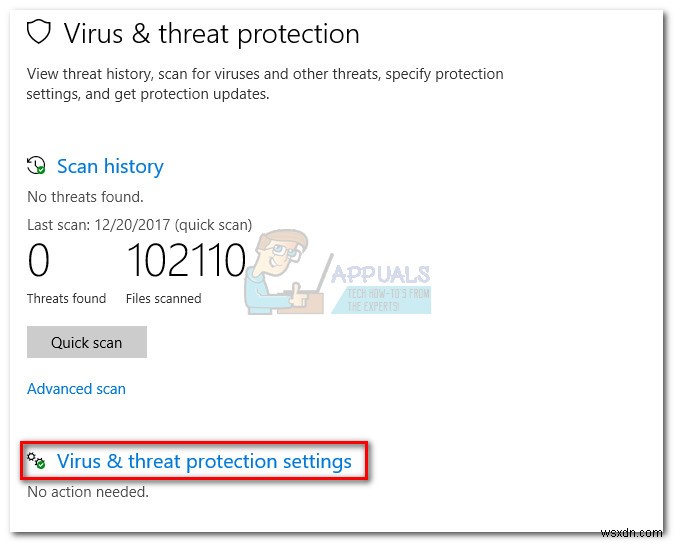Screen dimensions: 674x543
Task: Click the Scan history clock icon
Action: click(37, 166)
